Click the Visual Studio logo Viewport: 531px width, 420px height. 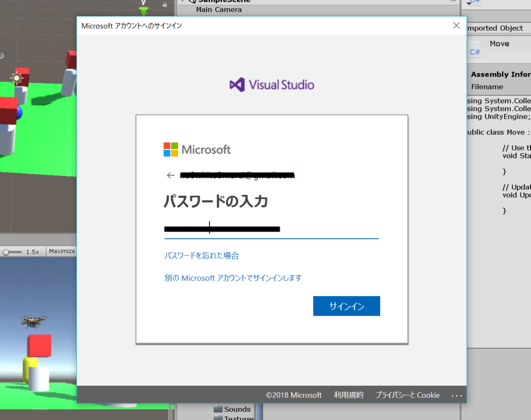point(272,85)
